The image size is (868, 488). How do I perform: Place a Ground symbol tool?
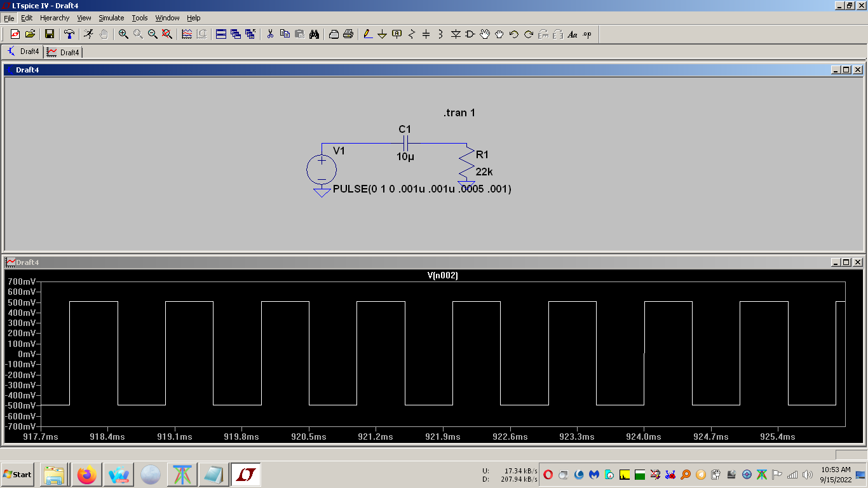tap(382, 34)
